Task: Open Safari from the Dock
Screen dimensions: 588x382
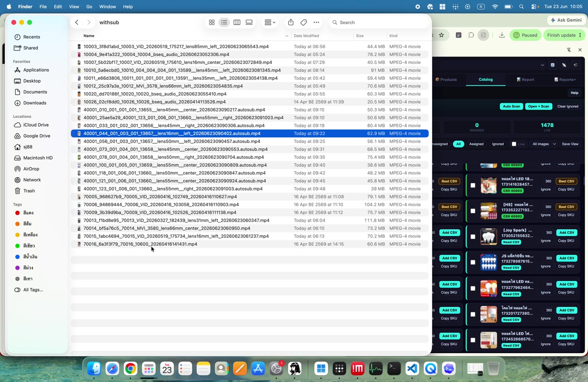Action: click(112, 369)
